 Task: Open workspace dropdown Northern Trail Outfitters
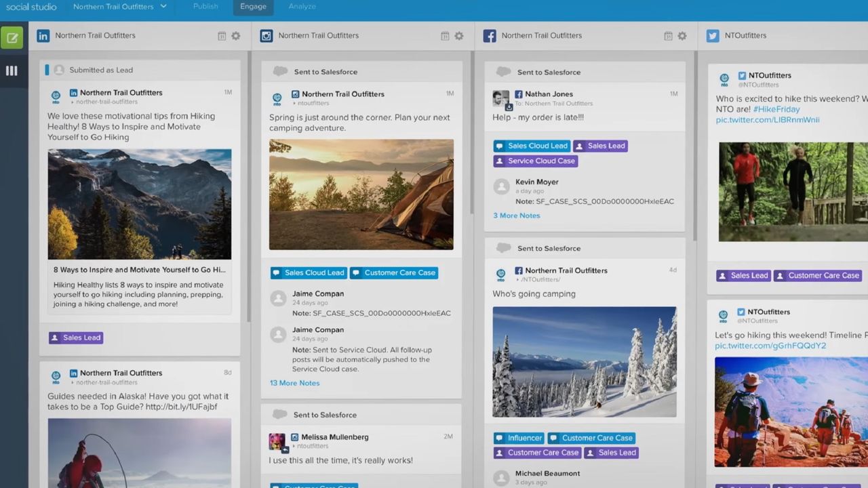[120, 7]
